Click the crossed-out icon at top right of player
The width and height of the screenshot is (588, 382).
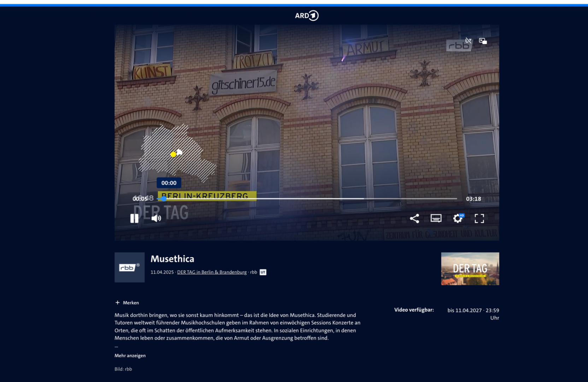[x=468, y=41]
